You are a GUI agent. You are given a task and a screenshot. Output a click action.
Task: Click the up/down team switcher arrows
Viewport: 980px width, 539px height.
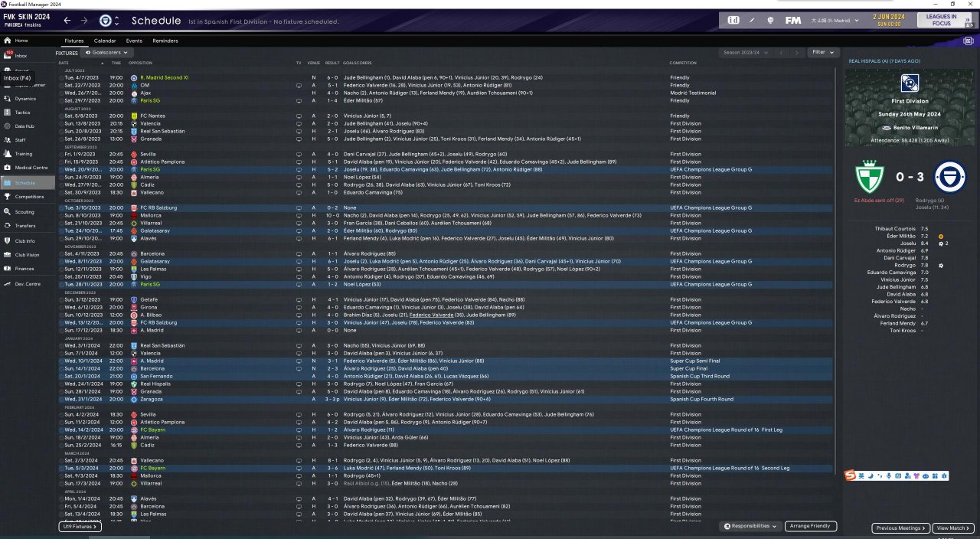point(117,20)
